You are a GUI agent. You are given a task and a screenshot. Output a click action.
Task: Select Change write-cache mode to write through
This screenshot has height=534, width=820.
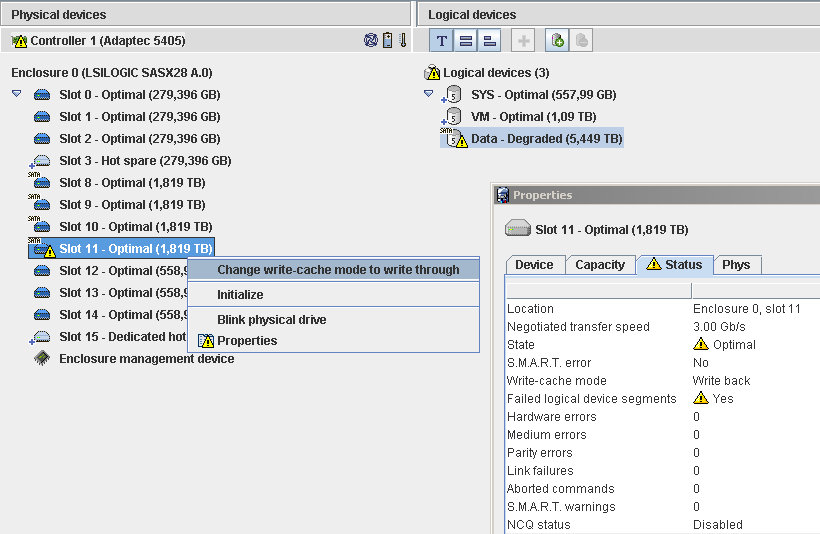(338, 270)
